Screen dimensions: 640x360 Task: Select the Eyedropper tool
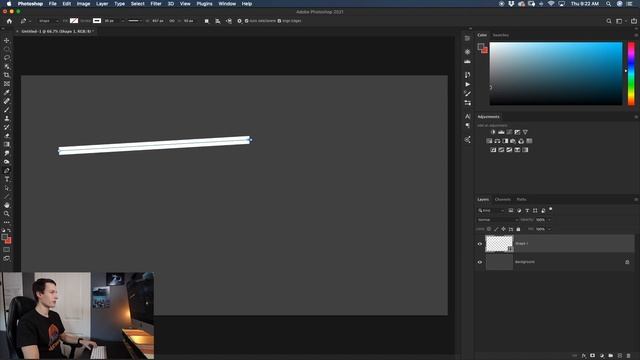7,93
